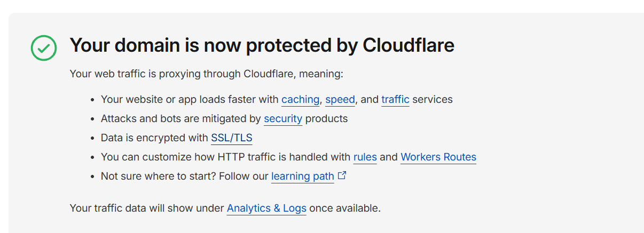Open the Analytics & Logs link
The width and height of the screenshot is (644, 233).
tap(266, 208)
